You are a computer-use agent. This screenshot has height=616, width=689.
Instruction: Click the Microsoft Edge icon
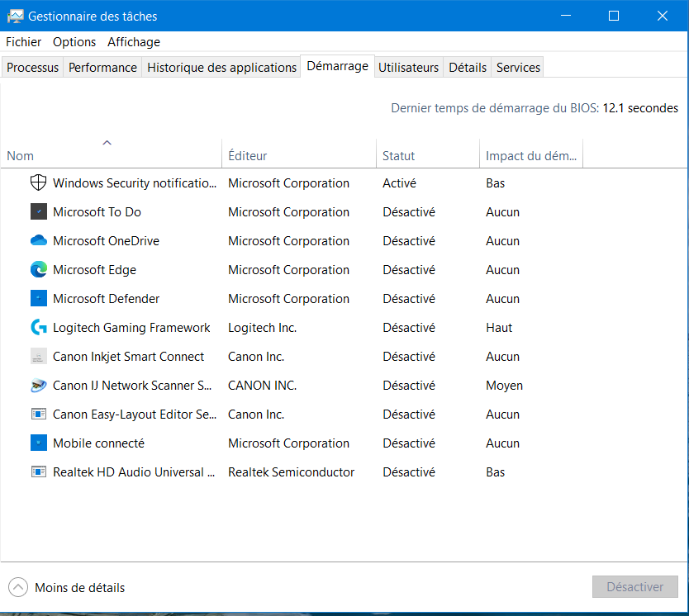[39, 269]
